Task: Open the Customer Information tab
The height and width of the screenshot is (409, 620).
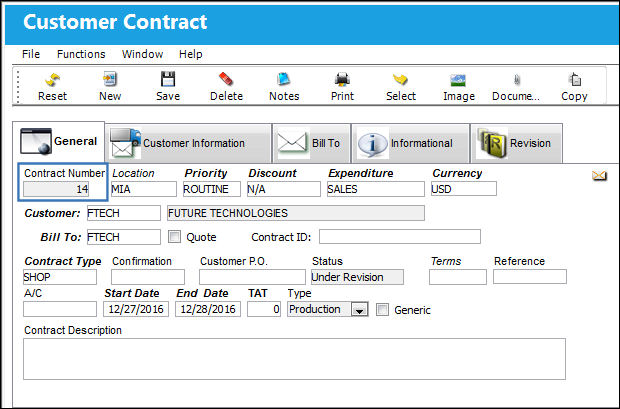Action: point(189,143)
